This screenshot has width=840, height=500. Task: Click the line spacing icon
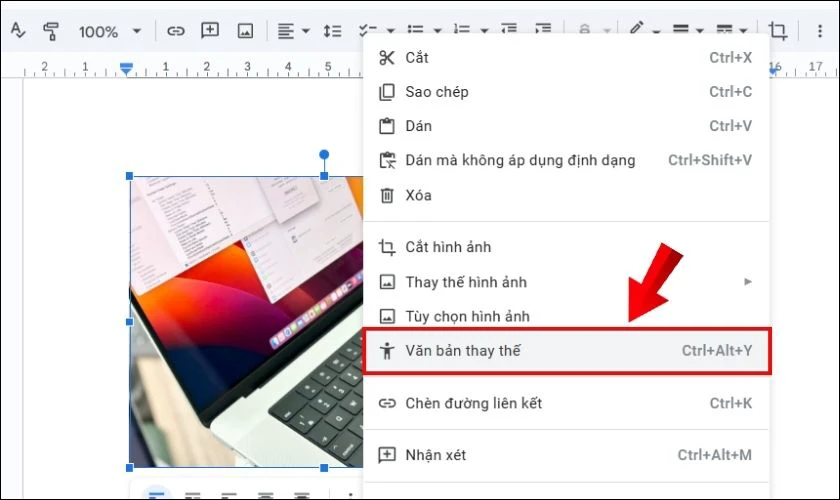click(x=332, y=31)
